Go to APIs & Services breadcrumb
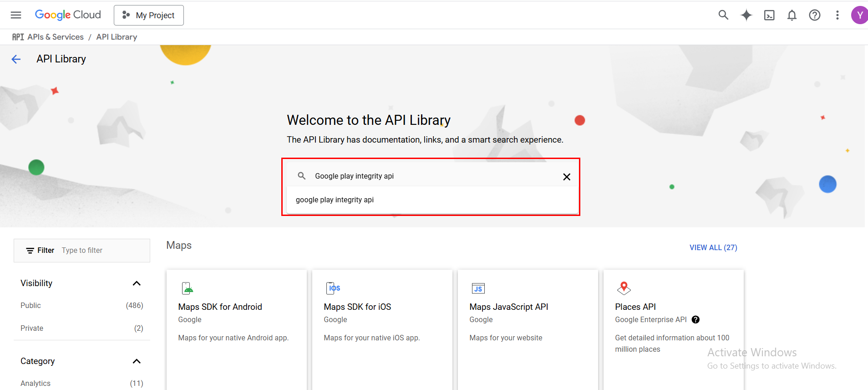 [x=55, y=37]
